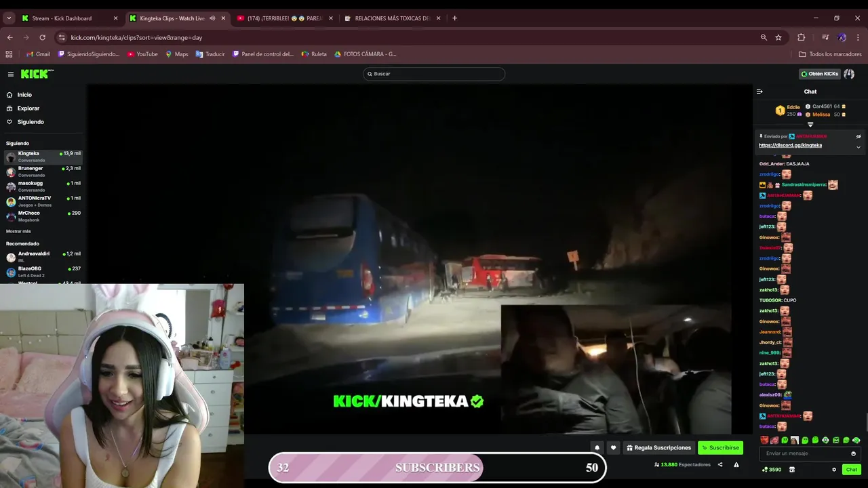Viewport: 868px width, 488px height.
Task: Switch to the YouTube ¡TERRIBLEE! tab
Action: tap(285, 18)
